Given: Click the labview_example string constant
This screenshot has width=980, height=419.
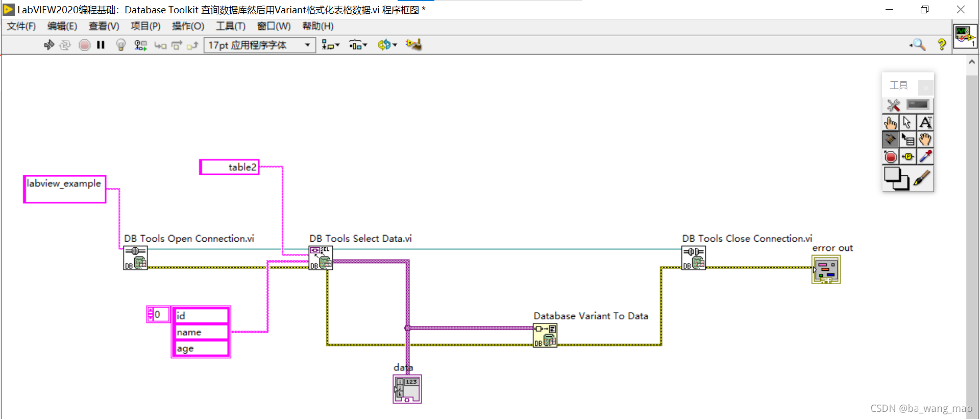Looking at the screenshot, I should [x=65, y=189].
